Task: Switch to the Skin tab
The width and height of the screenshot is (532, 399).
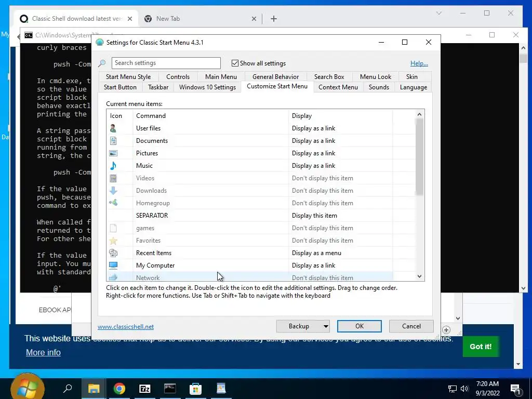Action: [x=411, y=77]
